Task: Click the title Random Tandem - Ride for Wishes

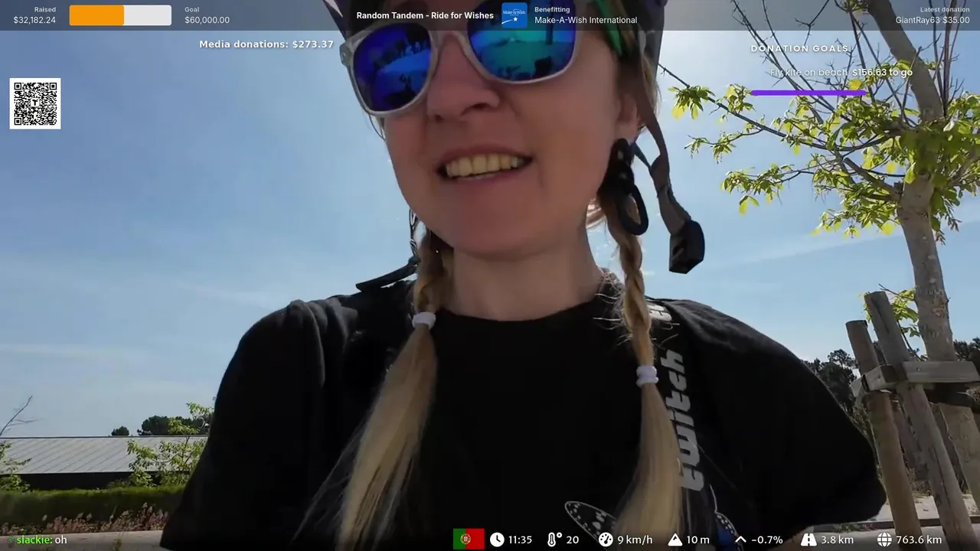Action: (x=425, y=15)
